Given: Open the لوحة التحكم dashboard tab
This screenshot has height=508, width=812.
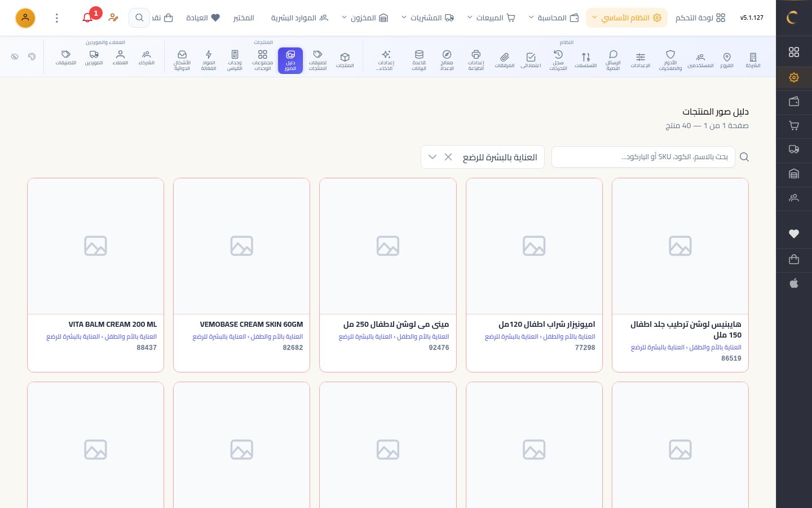Looking at the screenshot, I should click(x=700, y=18).
